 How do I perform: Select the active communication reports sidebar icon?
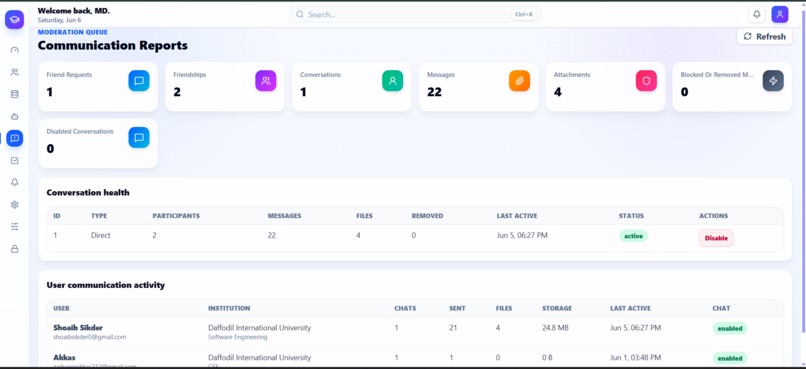14,138
